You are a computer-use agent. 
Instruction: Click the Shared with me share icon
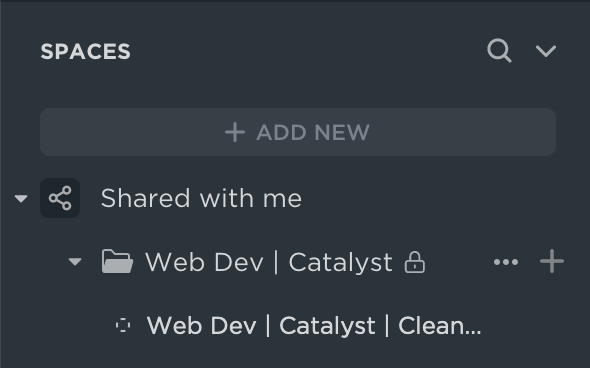[x=60, y=198]
